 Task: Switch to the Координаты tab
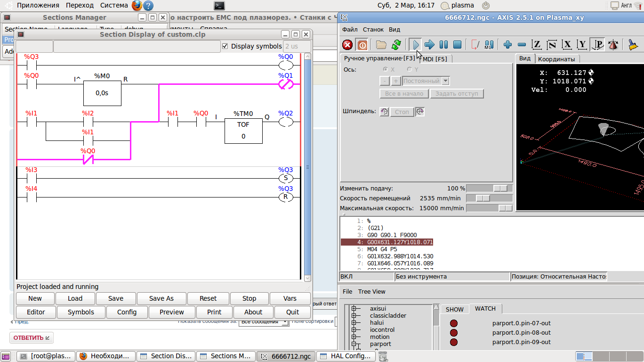[556, 59]
